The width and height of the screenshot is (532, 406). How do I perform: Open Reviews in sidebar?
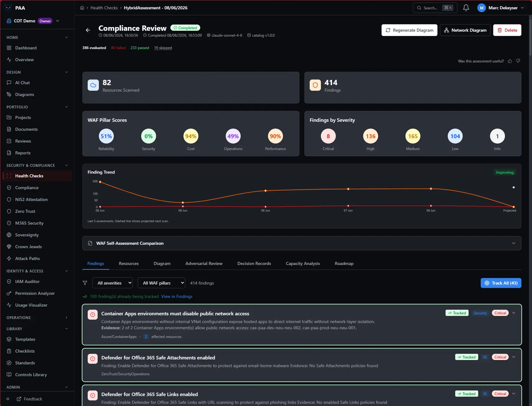pos(37,141)
